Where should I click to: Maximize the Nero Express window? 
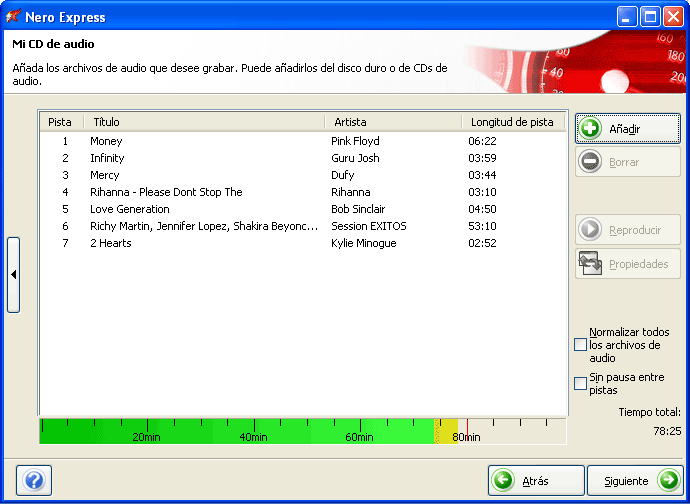[649, 17]
